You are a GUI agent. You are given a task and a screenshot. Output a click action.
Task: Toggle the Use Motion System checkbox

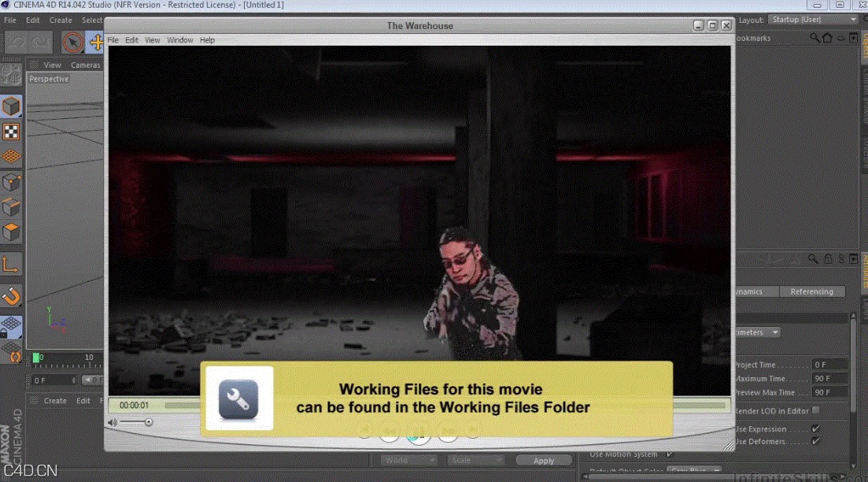(x=670, y=454)
